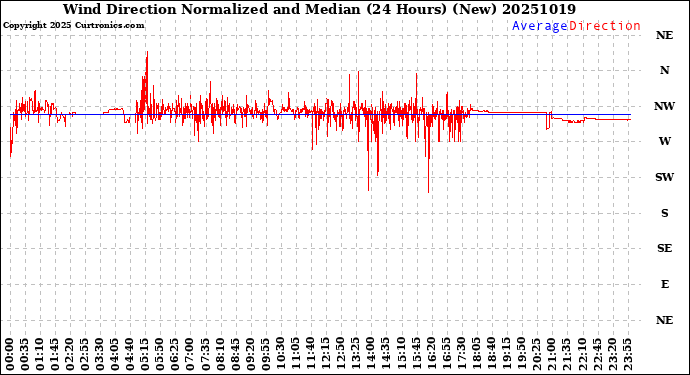690x375 pixels.
Task: Select the W direction axis label
Action: pos(664,141)
